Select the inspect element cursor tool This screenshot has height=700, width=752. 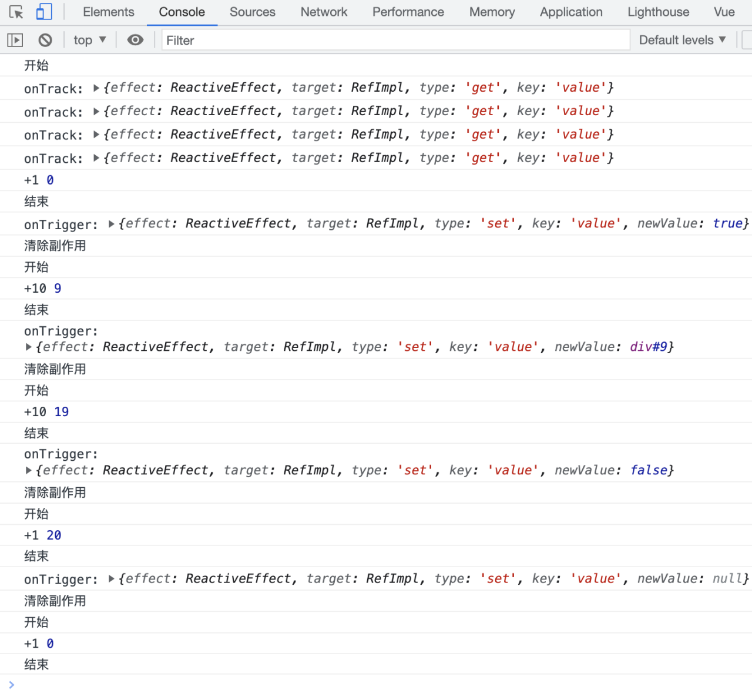pos(15,12)
